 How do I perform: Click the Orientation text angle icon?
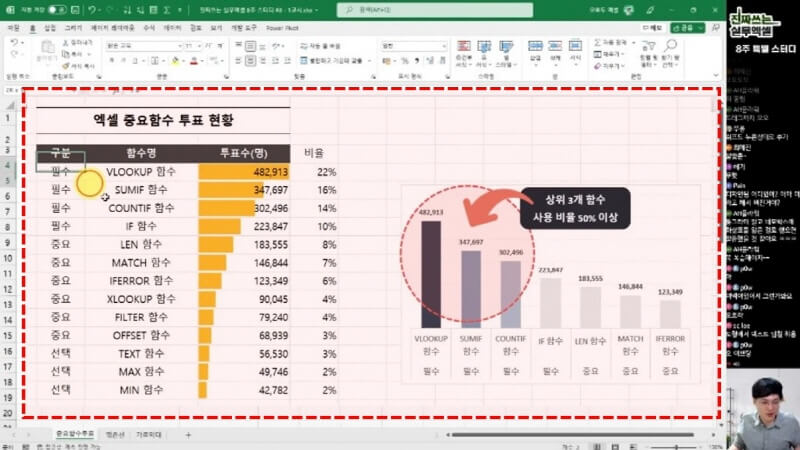[276, 46]
